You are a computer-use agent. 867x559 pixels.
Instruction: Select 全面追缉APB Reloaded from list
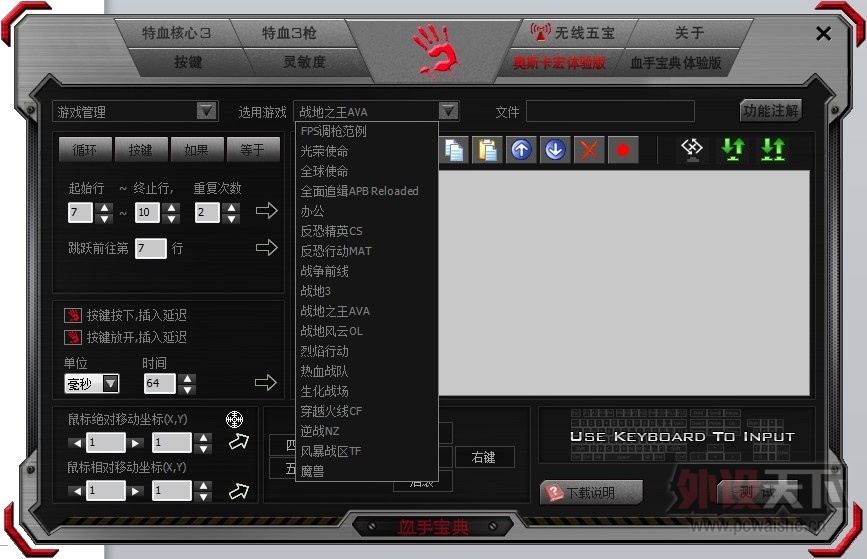coord(367,191)
